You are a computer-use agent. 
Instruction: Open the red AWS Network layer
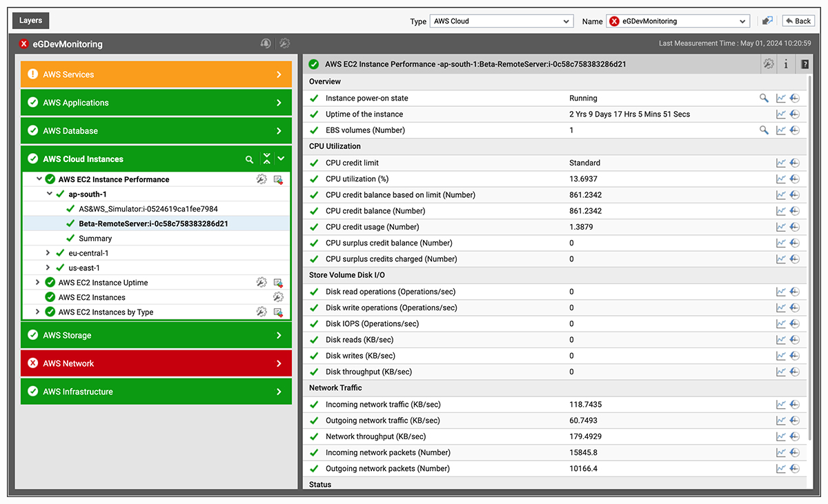156,363
